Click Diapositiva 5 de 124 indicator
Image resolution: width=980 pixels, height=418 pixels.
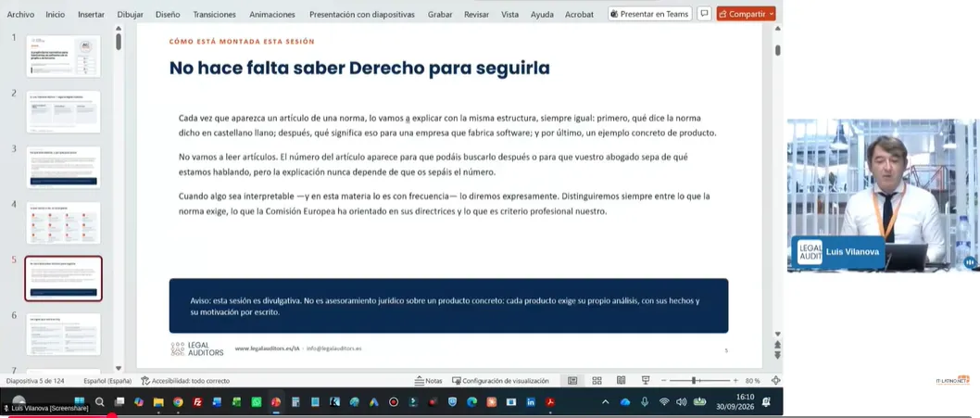pyautogui.click(x=35, y=380)
